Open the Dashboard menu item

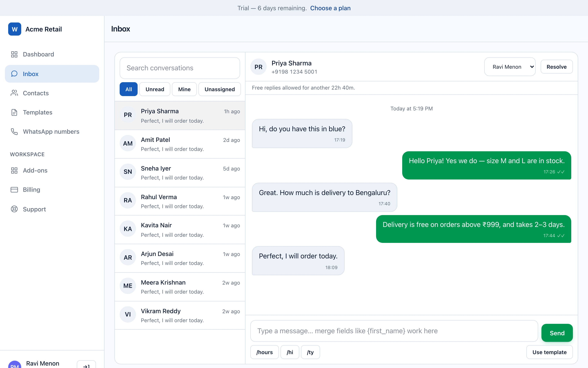[x=52, y=54]
